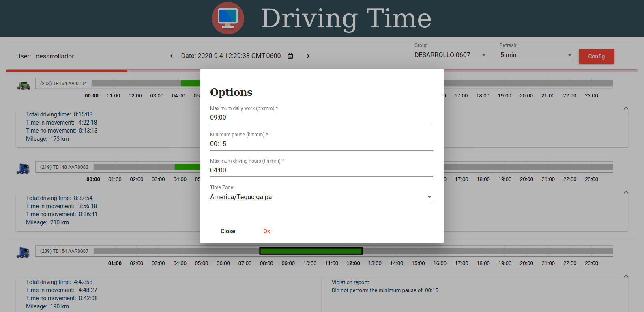Viewport: 644px width, 312px height.
Task: Click the (239) TB154 AAR8087 label
Action: click(64, 251)
